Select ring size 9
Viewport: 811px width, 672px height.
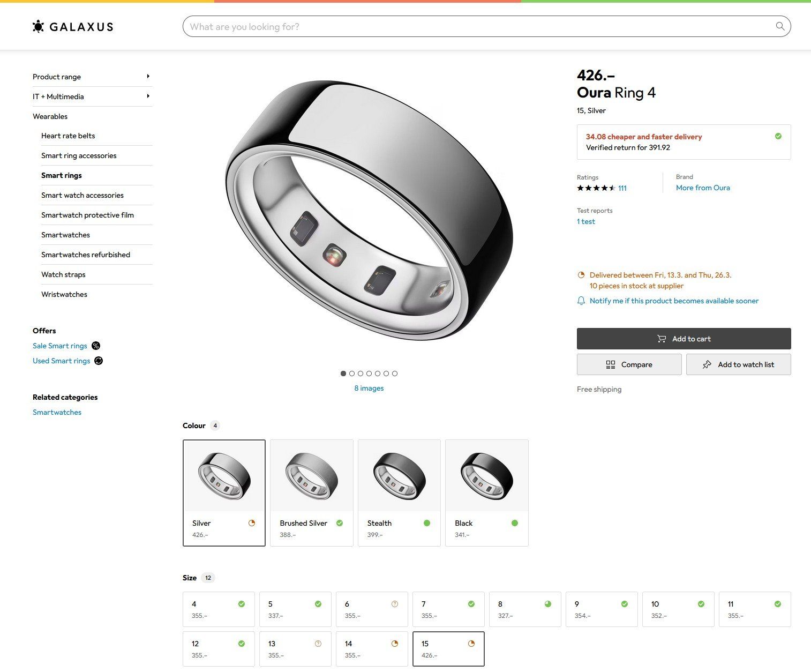coord(602,609)
